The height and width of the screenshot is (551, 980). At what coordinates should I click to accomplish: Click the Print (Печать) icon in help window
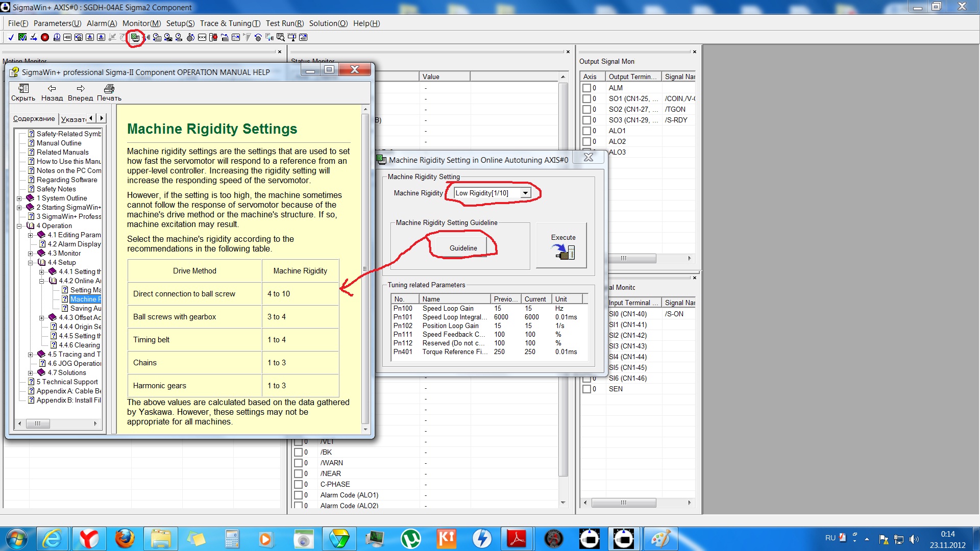coord(109,89)
